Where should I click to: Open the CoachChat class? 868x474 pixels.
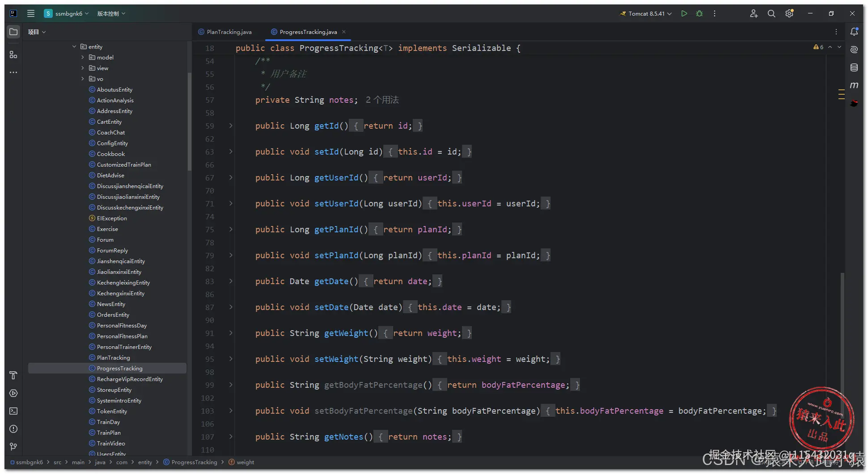111,132
